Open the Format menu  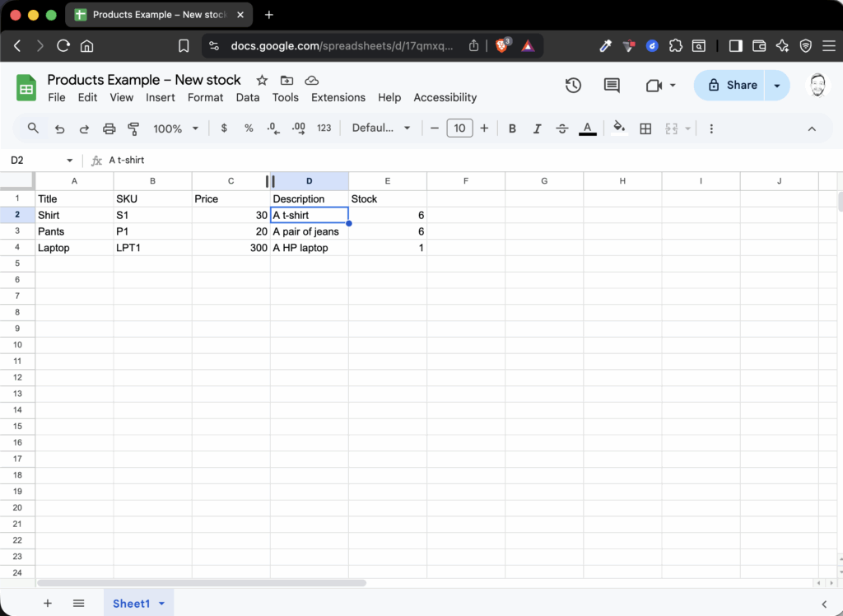point(205,97)
